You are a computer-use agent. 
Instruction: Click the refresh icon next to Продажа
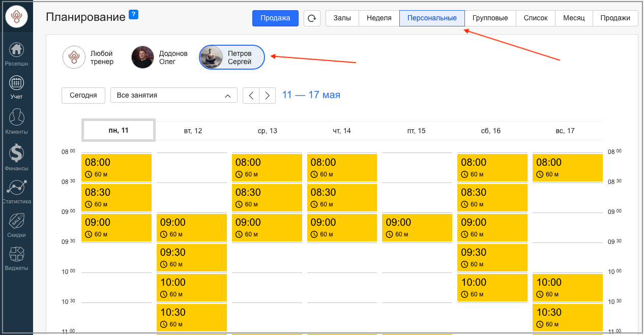coord(312,18)
